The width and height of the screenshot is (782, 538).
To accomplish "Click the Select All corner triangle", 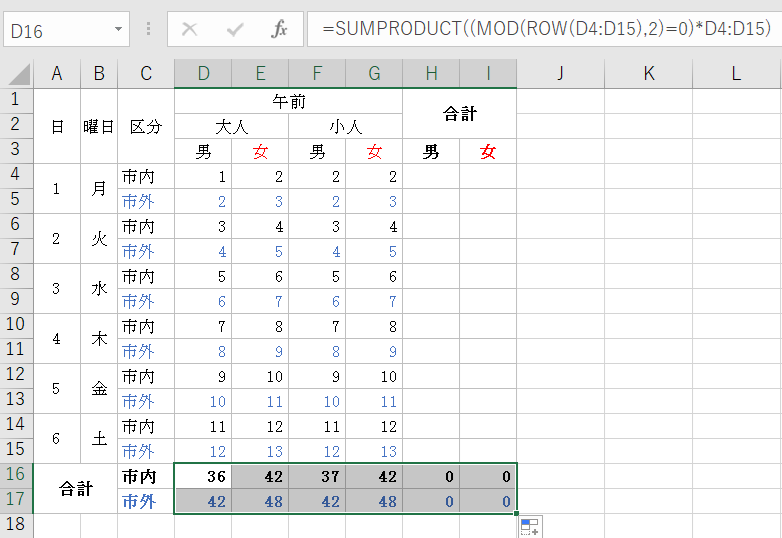I will point(19,75).
